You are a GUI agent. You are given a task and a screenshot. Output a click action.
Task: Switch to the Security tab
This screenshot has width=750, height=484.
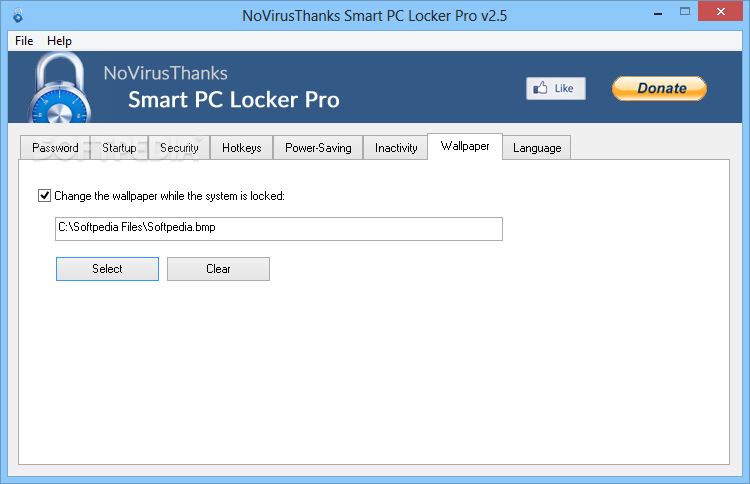[179, 148]
